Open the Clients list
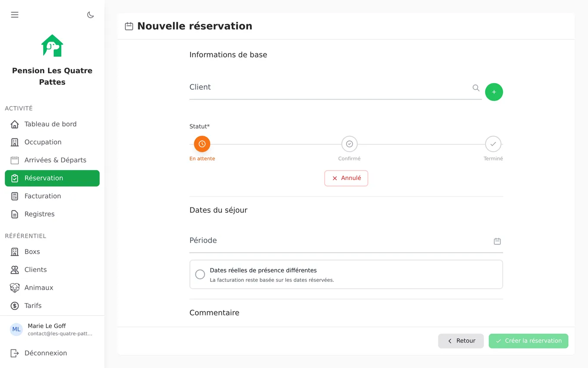The height and width of the screenshot is (368, 588). coord(52,270)
